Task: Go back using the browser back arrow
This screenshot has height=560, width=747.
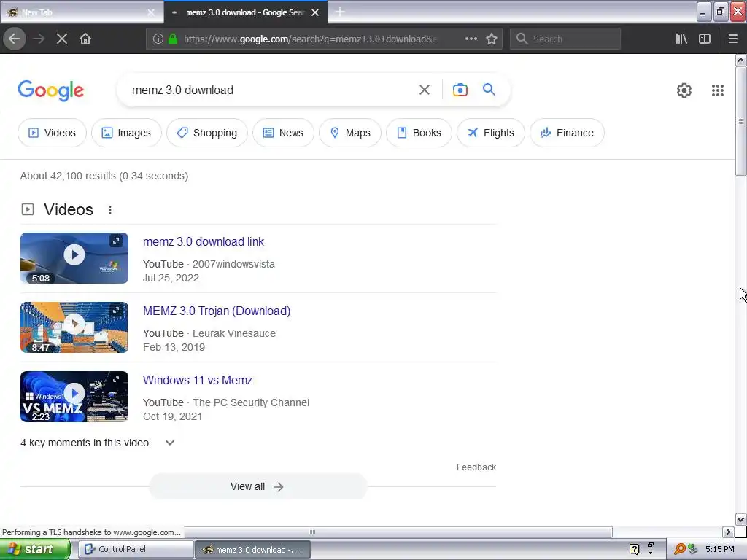Action: click(x=15, y=39)
